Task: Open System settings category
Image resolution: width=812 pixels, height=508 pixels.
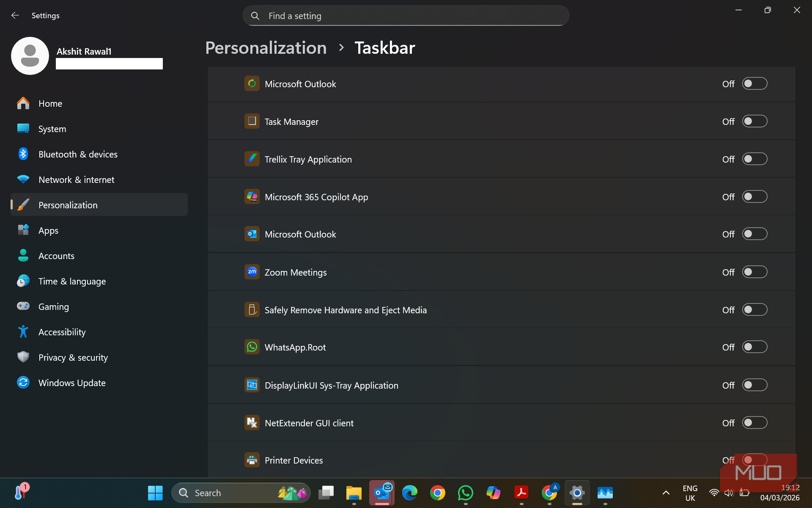Action: [99, 129]
